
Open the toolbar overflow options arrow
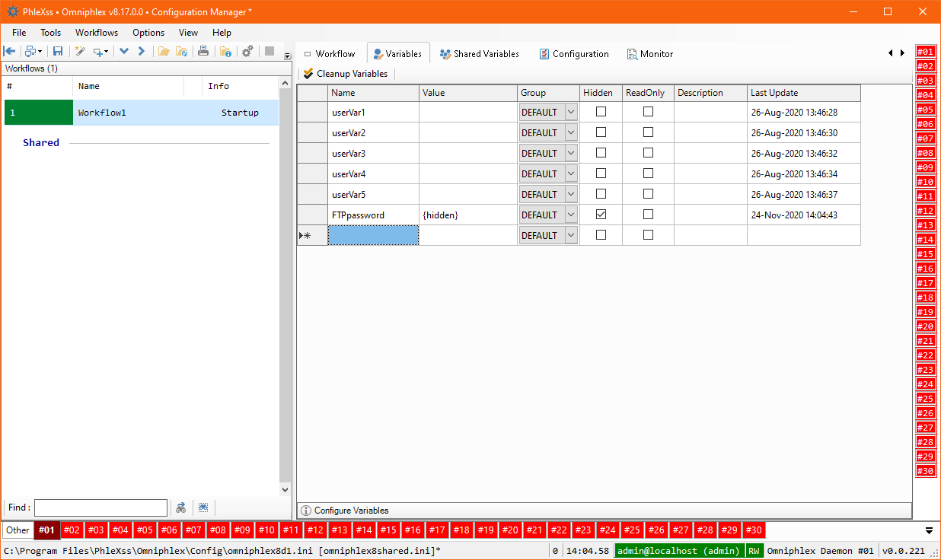coord(287,56)
